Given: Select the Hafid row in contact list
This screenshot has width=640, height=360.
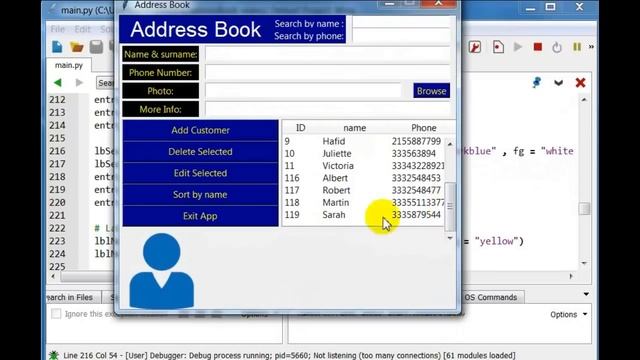Looking at the screenshot, I should 363,141.
